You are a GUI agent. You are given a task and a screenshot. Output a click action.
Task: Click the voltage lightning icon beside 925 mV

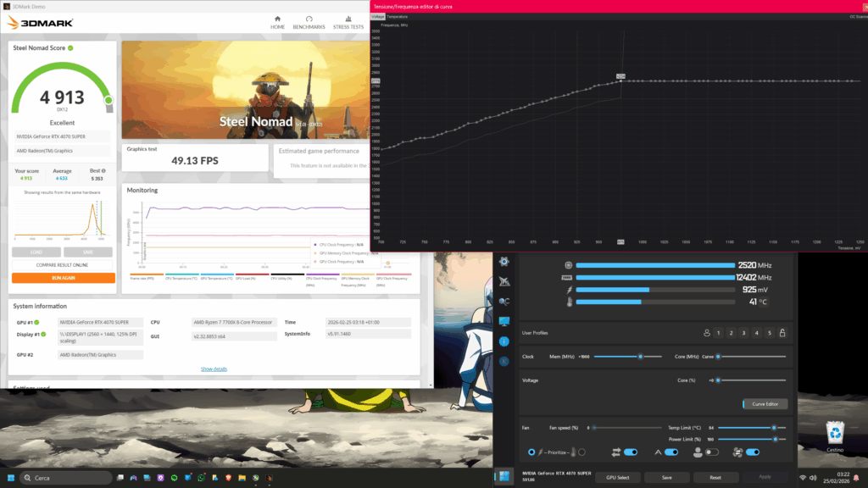(569, 290)
